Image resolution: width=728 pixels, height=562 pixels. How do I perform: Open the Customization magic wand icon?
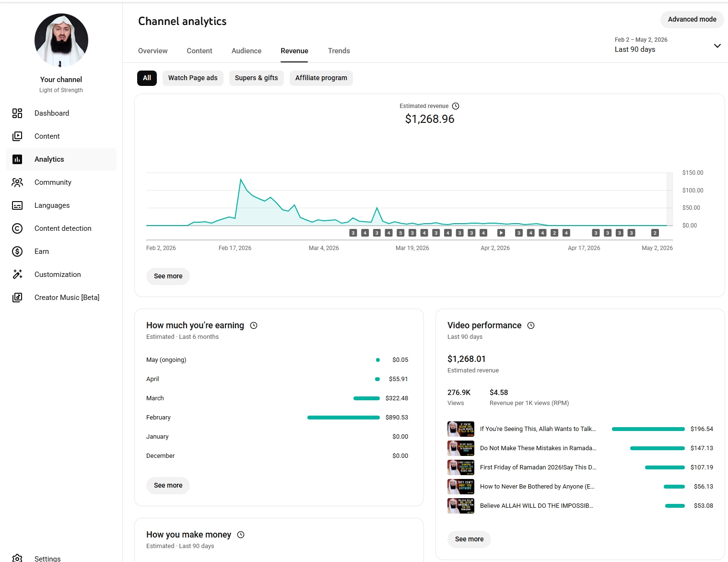(17, 275)
